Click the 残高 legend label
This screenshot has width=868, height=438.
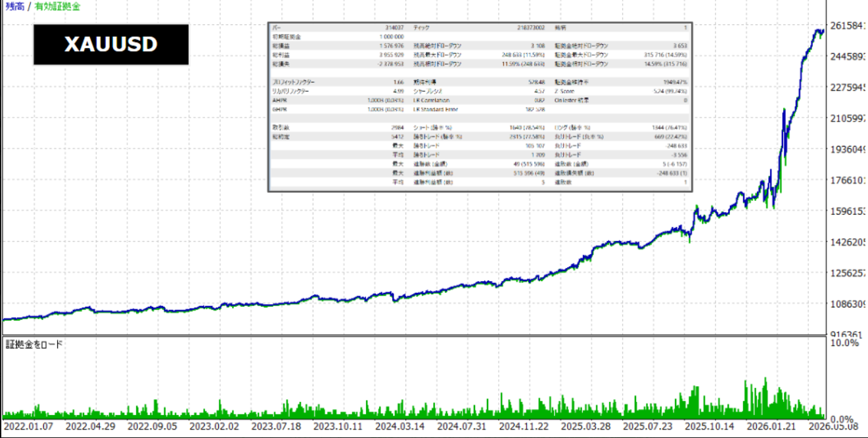(14, 7)
